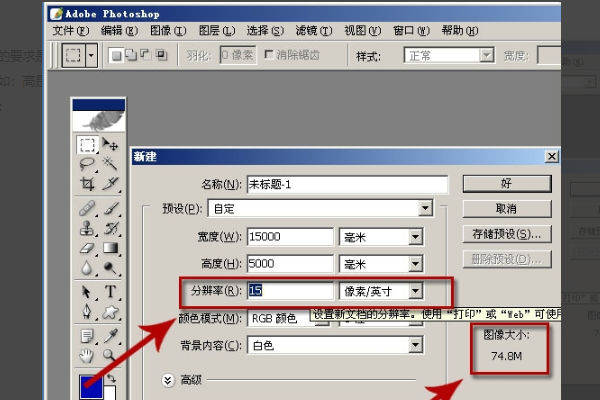Screen dimensions: 600x400
Task: Open the 图像 Image menu
Action: 168,31
